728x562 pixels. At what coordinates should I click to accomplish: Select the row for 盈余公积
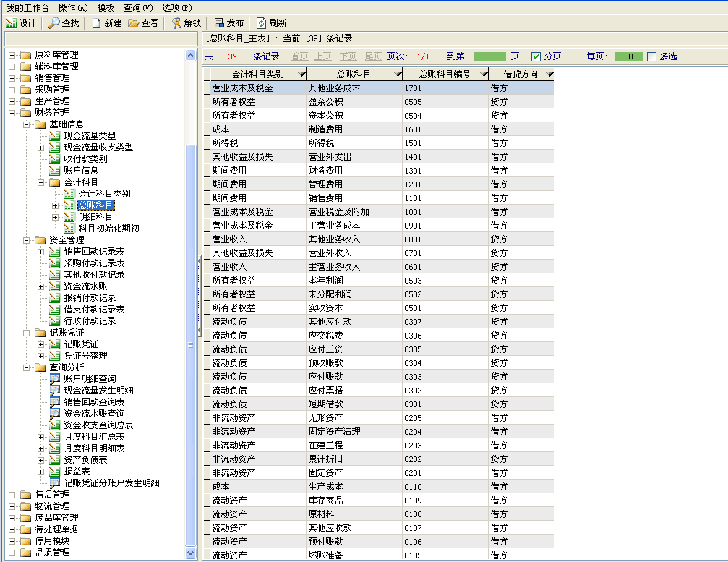(x=378, y=102)
